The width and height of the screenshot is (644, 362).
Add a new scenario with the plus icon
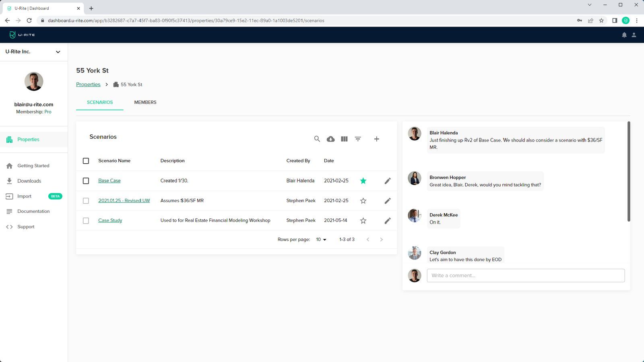point(376,139)
